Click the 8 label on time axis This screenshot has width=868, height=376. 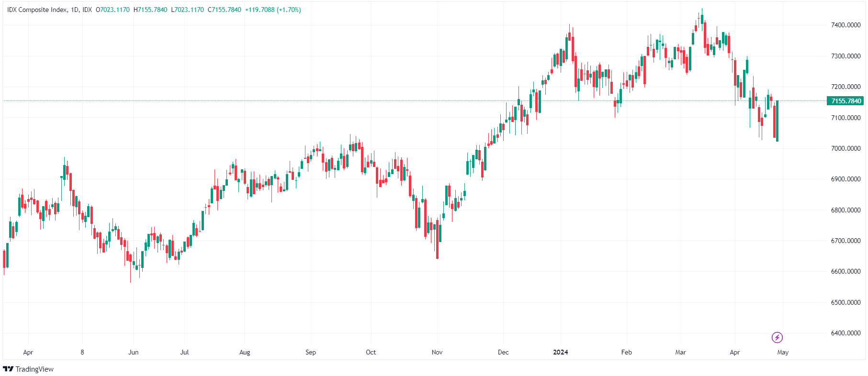coord(82,352)
